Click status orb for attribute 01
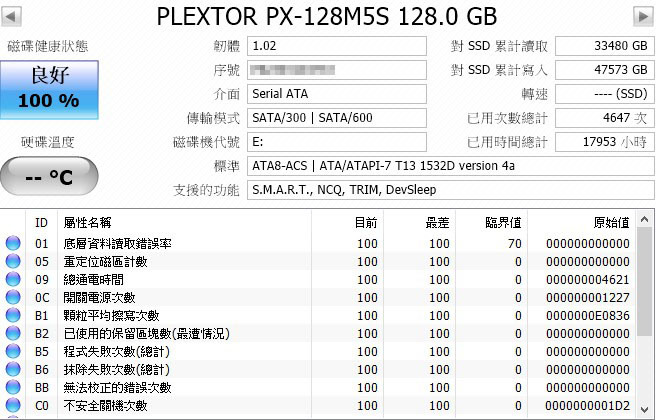This screenshot has width=656, height=420. [13, 243]
